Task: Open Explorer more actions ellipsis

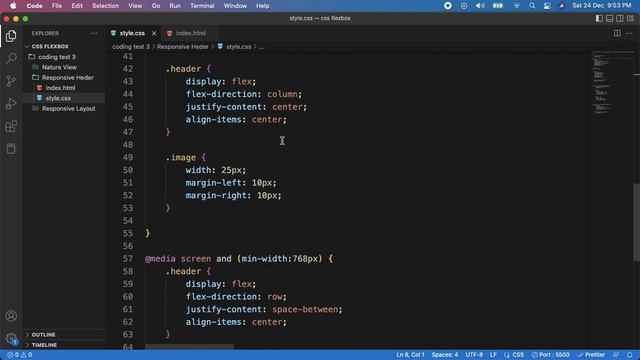Action: (x=94, y=33)
